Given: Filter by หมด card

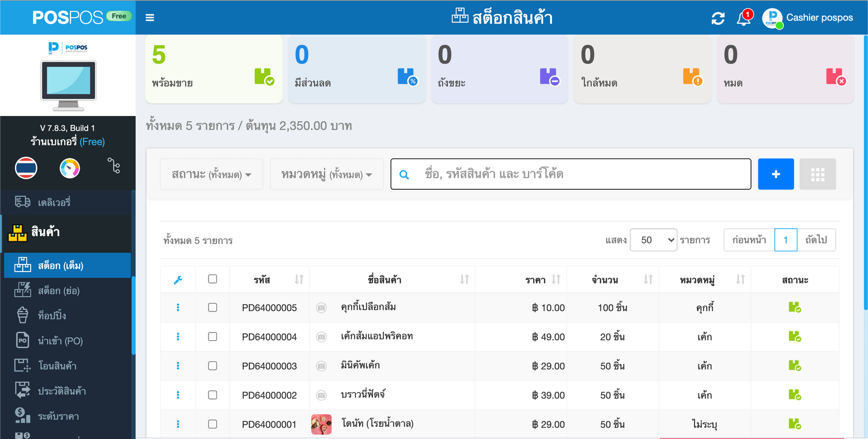Looking at the screenshot, I should (785, 70).
